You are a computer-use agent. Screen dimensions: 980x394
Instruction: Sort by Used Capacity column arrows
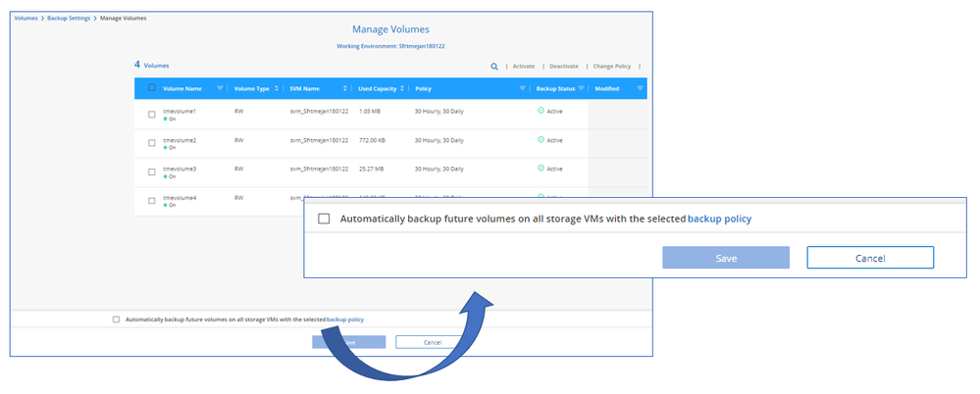tap(403, 88)
